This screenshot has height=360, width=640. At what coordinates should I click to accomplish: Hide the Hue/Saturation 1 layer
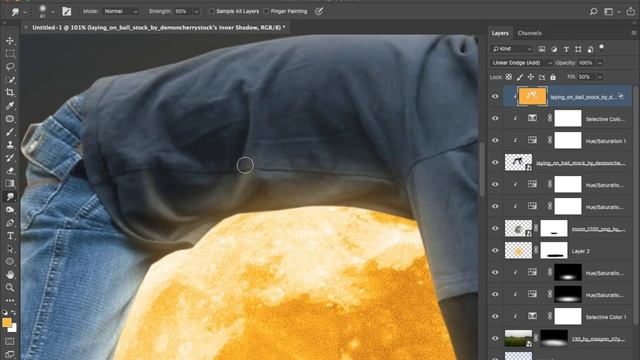click(x=495, y=140)
